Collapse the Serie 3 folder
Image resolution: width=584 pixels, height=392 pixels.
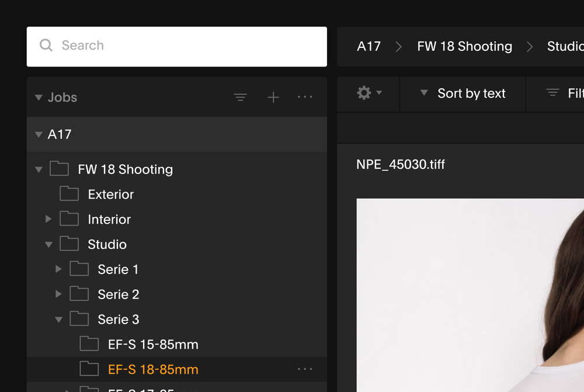click(58, 320)
